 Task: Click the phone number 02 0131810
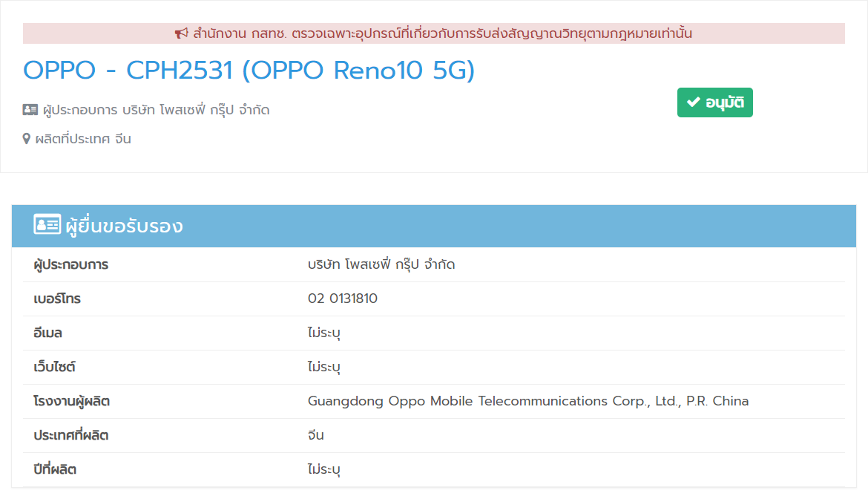pyautogui.click(x=342, y=299)
